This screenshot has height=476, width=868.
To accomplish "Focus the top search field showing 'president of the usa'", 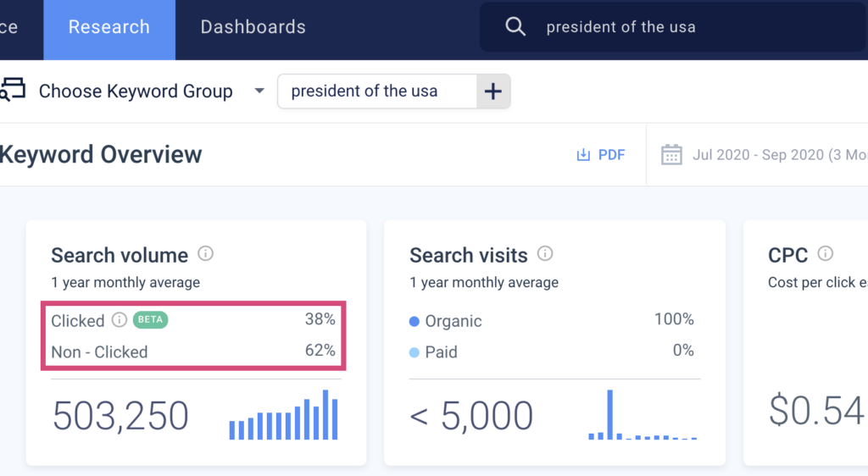I will (672, 27).
